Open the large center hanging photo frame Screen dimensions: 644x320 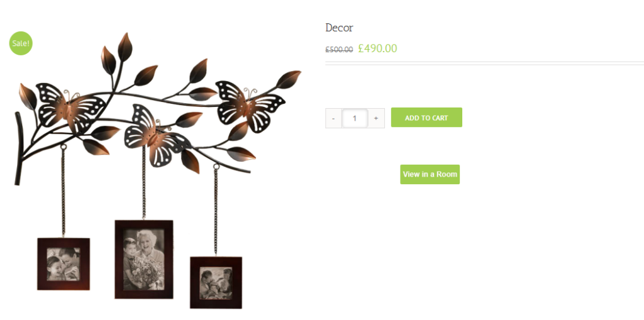click(144, 259)
